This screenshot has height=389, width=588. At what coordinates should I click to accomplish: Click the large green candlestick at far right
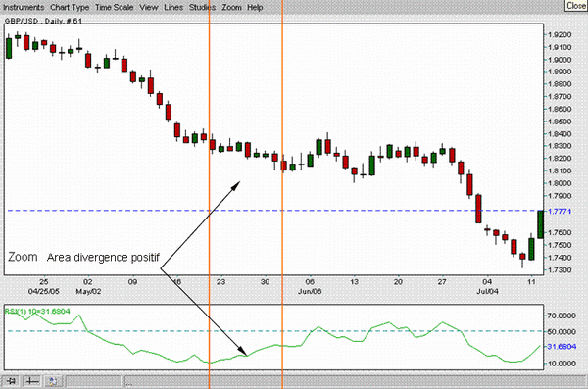540,224
